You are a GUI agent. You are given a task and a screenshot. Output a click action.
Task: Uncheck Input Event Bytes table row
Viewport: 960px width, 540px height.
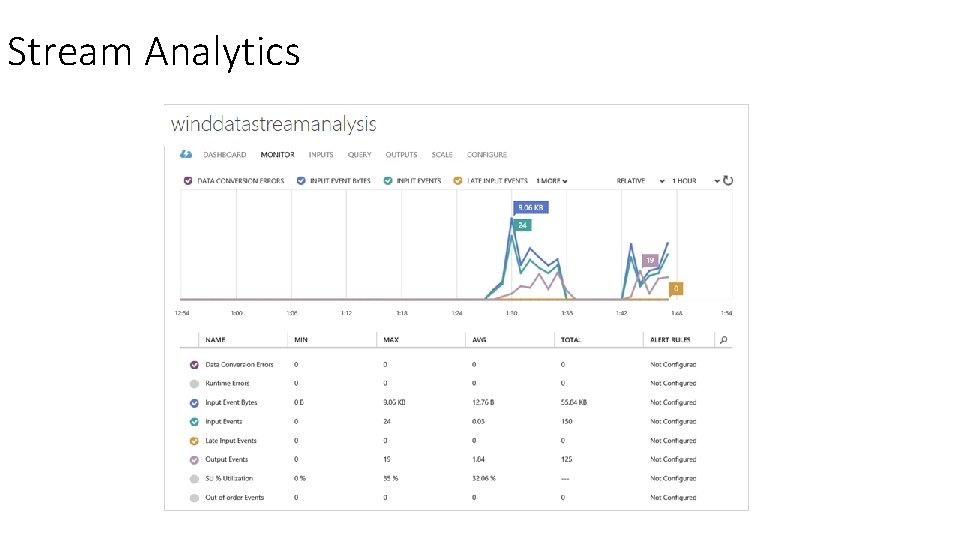194,403
